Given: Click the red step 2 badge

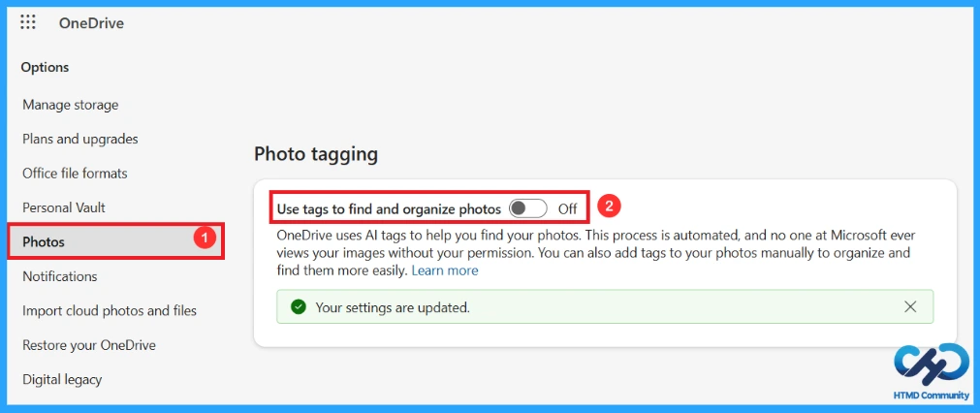Looking at the screenshot, I should (609, 206).
